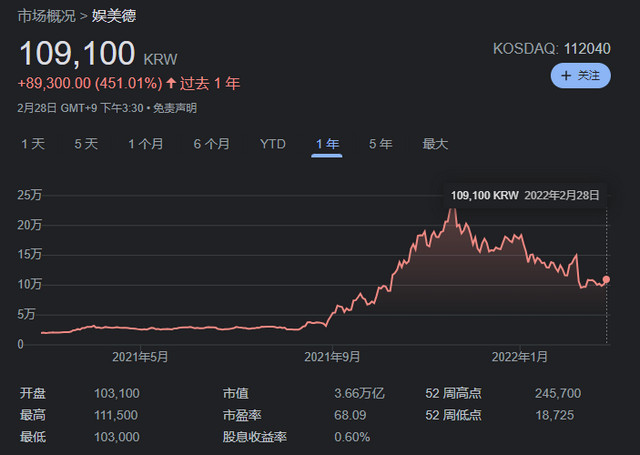Choose the 6个月 range tab
This screenshot has width=640, height=455.
click(211, 144)
